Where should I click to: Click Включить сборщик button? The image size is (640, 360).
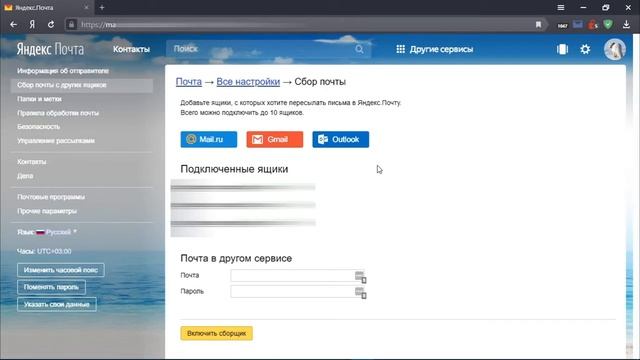(216, 333)
